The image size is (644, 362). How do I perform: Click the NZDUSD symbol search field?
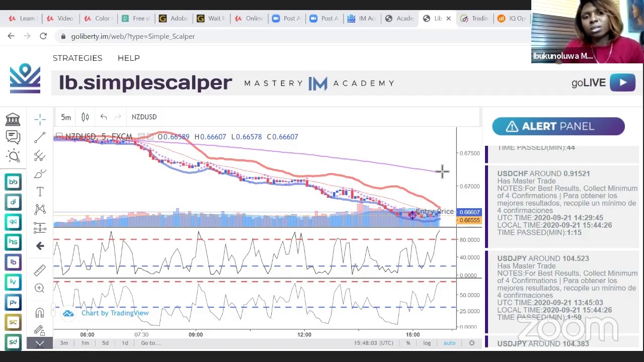[x=144, y=117]
